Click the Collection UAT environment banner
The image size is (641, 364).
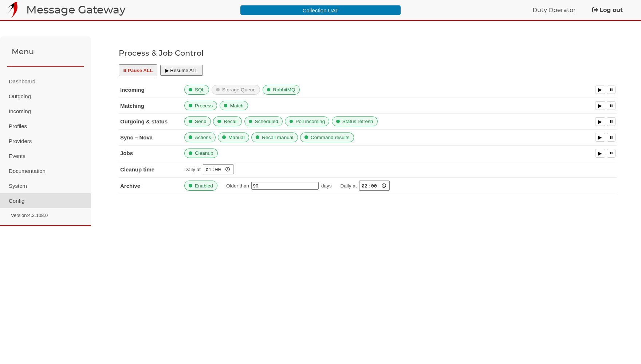320,10
